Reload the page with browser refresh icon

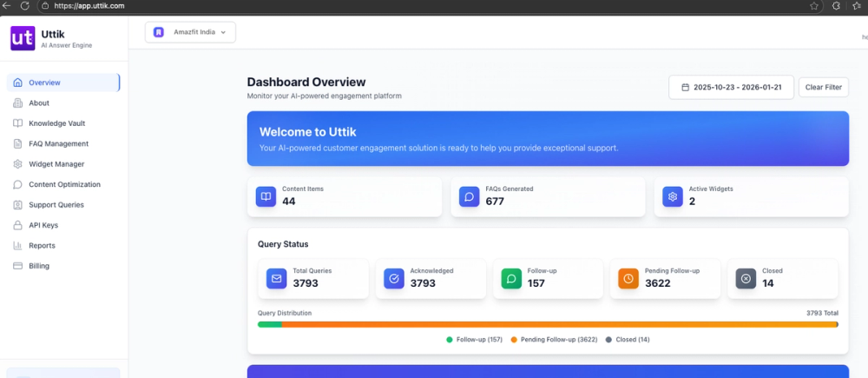pyautogui.click(x=24, y=5)
